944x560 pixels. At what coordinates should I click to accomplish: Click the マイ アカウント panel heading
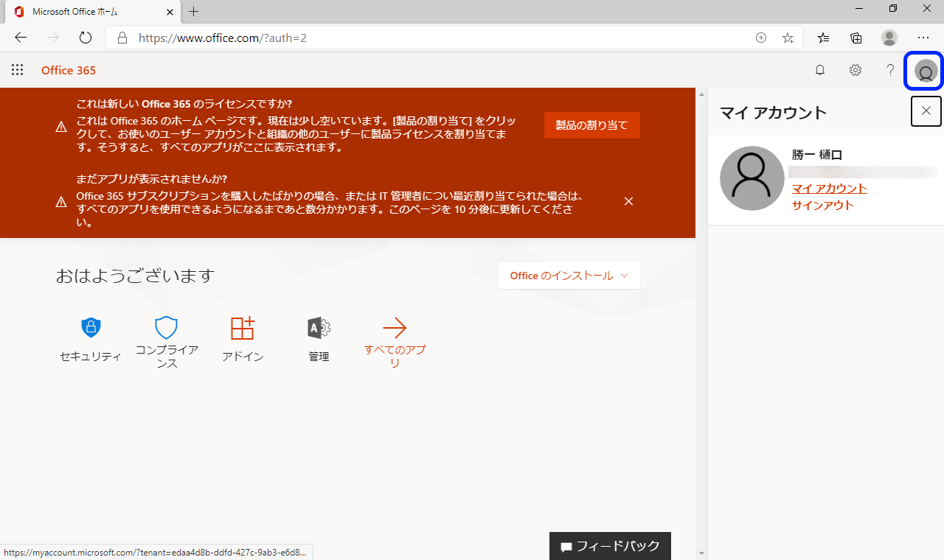(774, 113)
